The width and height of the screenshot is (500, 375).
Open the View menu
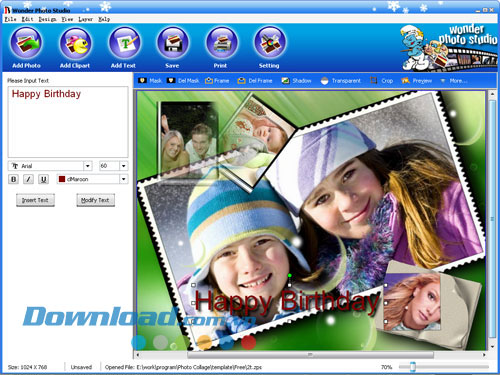tap(67, 19)
